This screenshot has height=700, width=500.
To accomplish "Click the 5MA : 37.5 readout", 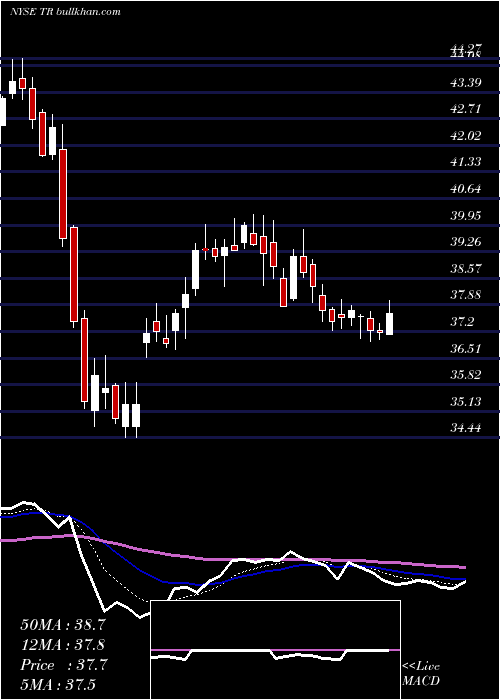I will [x=58, y=685].
